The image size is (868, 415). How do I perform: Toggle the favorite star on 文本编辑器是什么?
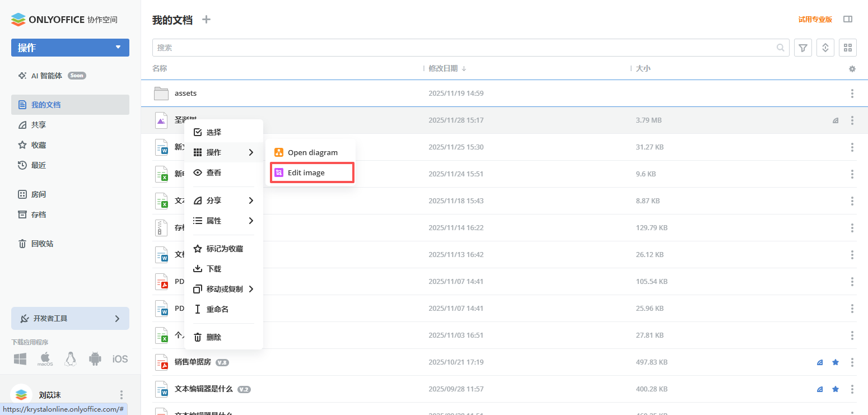(x=835, y=389)
